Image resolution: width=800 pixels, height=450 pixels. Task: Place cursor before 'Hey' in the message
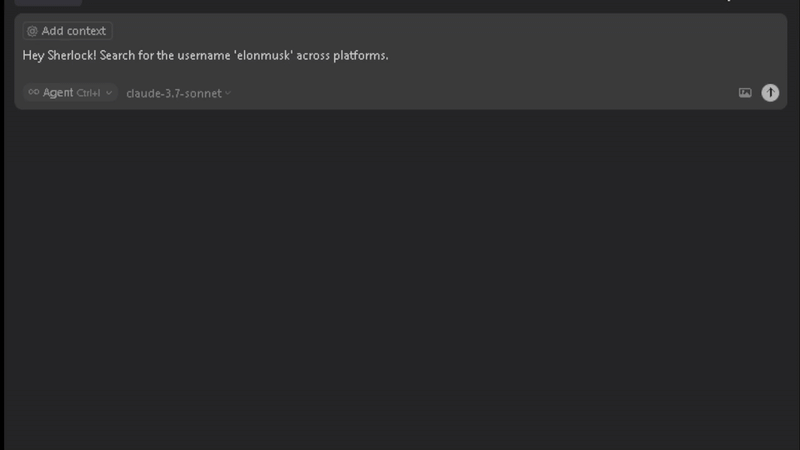point(23,56)
